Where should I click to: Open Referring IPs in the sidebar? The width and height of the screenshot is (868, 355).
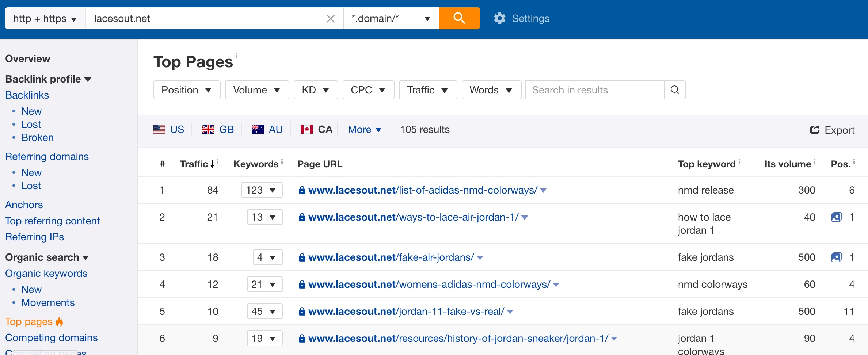coord(34,237)
